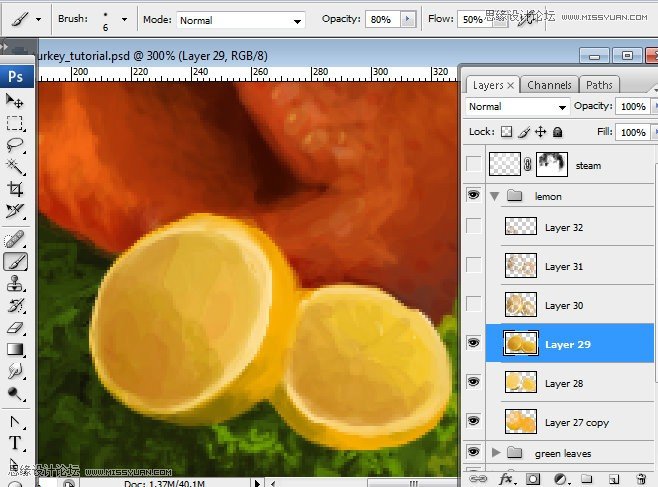Select the Gradient tool
This screenshot has width=658, height=487.
tap(15, 349)
